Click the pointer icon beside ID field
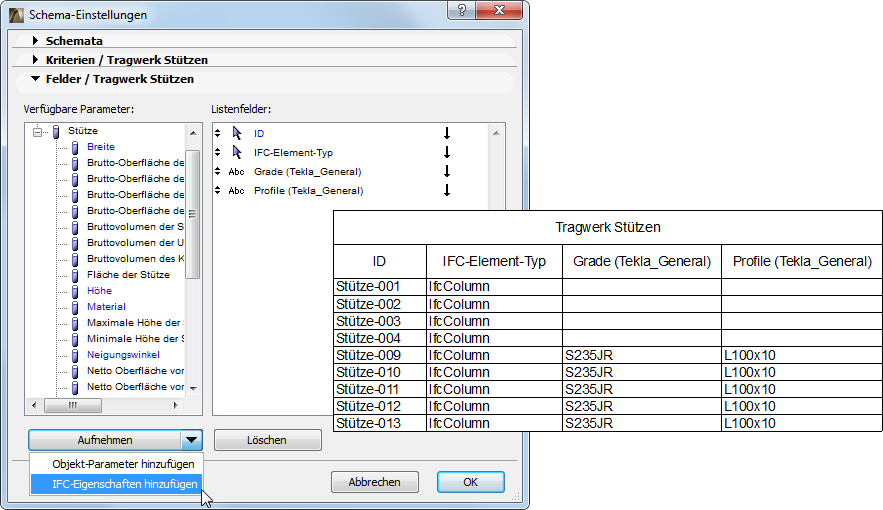The image size is (883, 510). tap(237, 133)
